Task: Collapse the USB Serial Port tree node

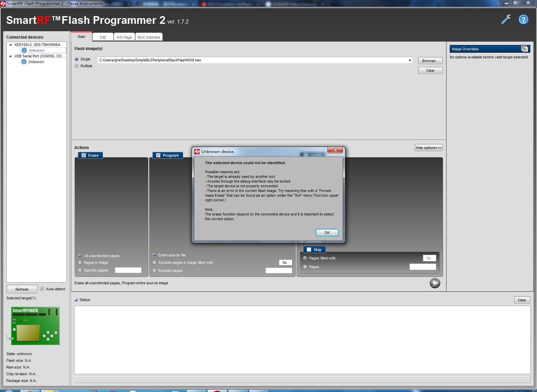Action: coord(10,56)
